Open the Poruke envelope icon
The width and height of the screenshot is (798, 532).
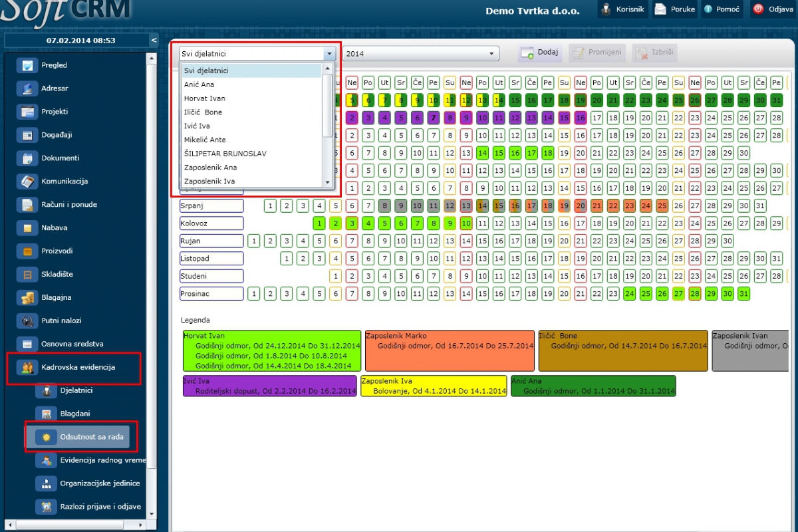[x=660, y=9]
